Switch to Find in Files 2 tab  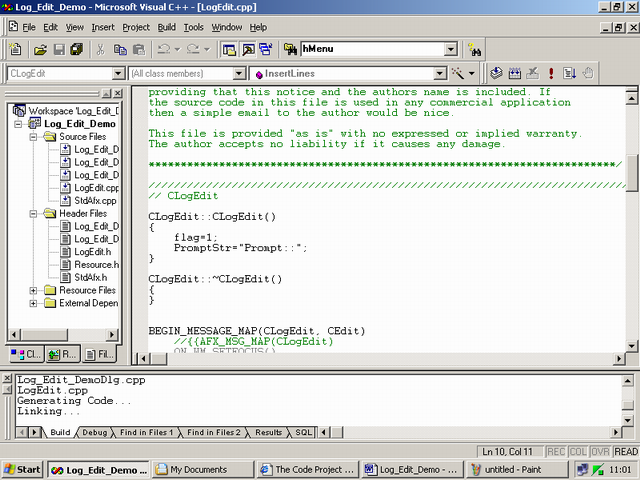pyautogui.click(x=213, y=432)
